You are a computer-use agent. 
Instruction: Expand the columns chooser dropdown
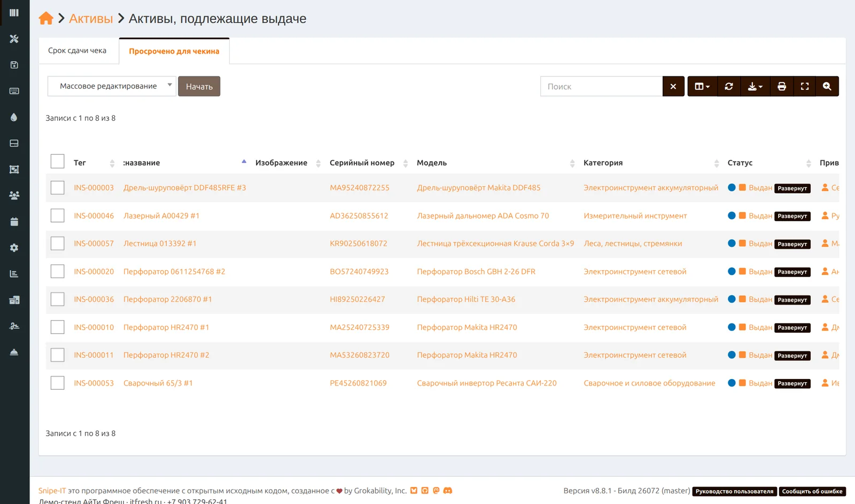[702, 86]
